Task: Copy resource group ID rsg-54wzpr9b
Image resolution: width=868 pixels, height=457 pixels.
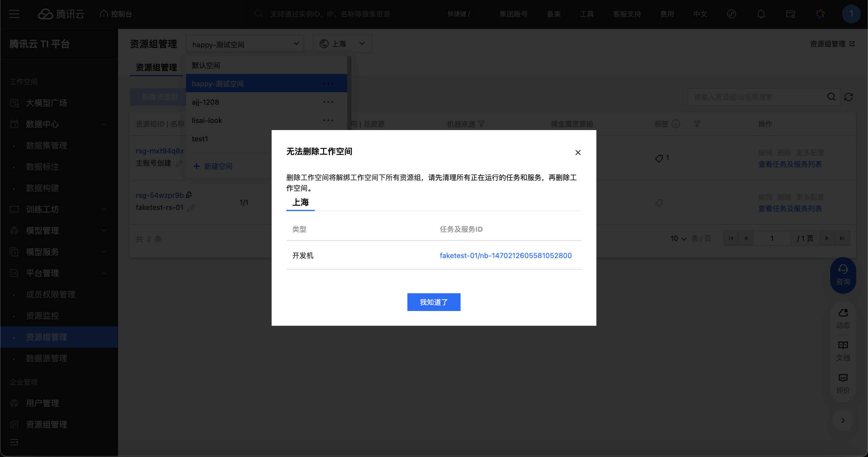Action: point(189,195)
